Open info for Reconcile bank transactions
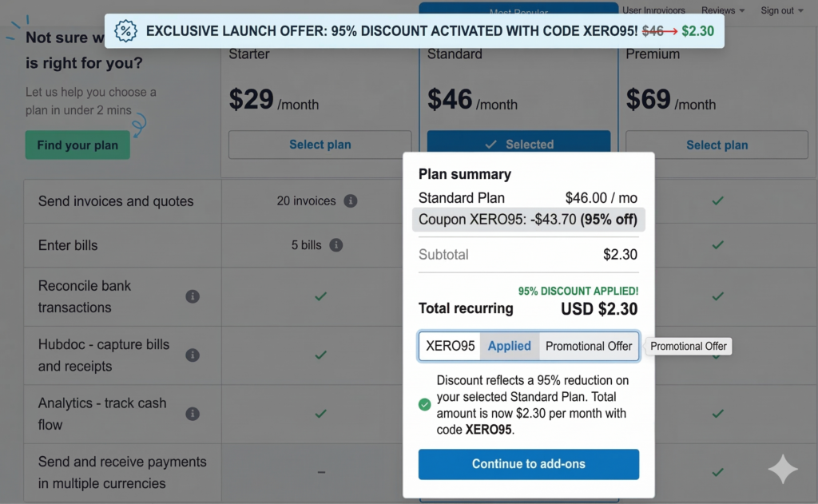Image resolution: width=818 pixels, height=504 pixels. (193, 296)
